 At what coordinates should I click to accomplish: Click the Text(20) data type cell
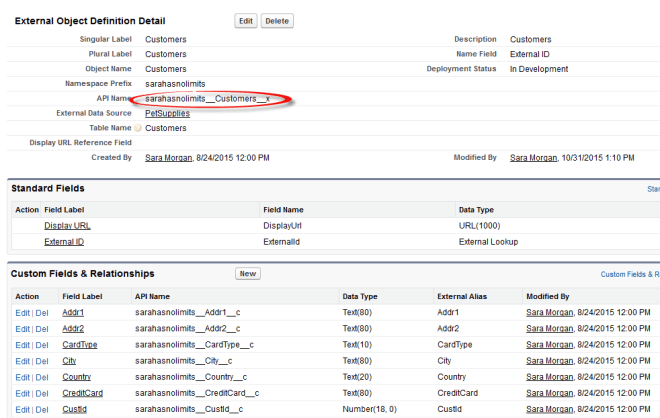point(357,377)
